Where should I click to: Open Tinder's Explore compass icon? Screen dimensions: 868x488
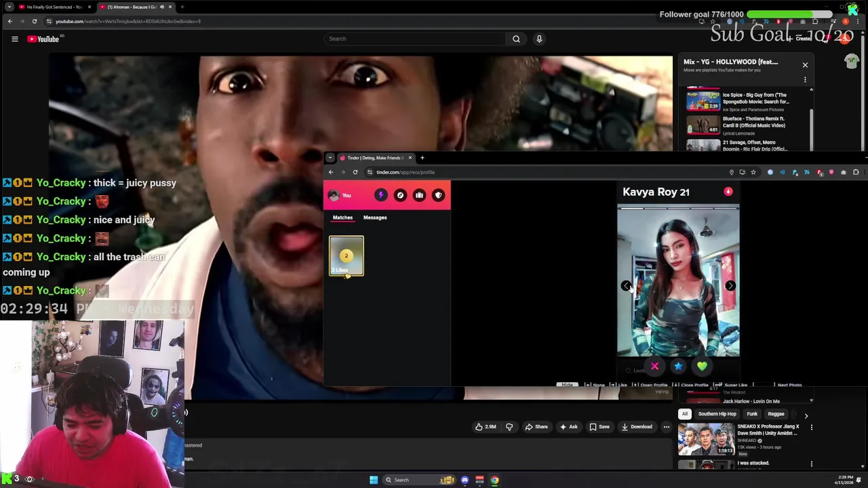tap(400, 195)
